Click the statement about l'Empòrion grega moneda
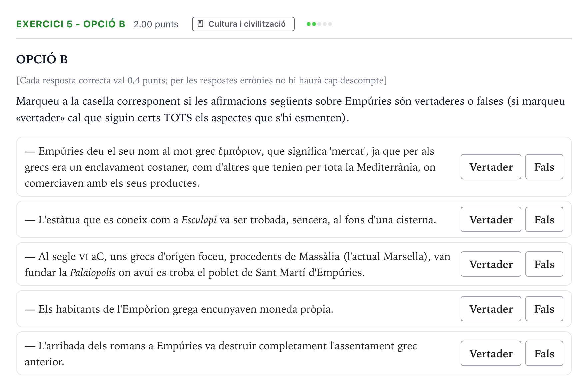The height and width of the screenshot is (392, 588). (x=179, y=309)
